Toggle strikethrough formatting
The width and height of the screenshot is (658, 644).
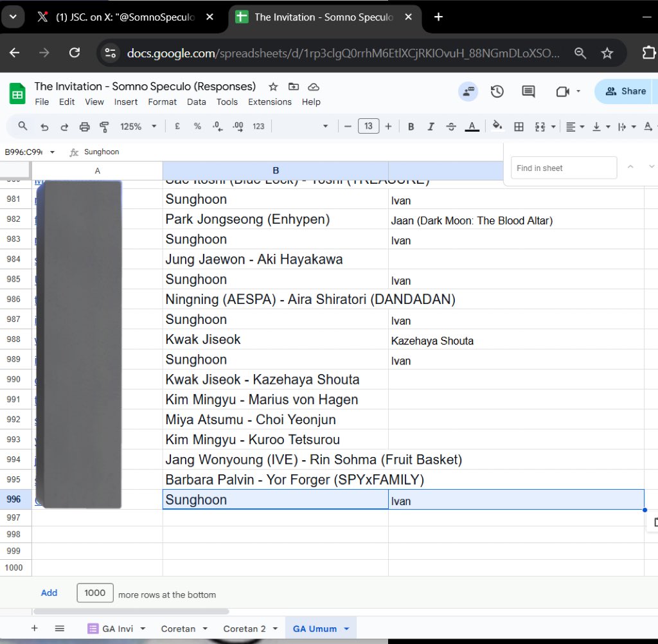[452, 126]
